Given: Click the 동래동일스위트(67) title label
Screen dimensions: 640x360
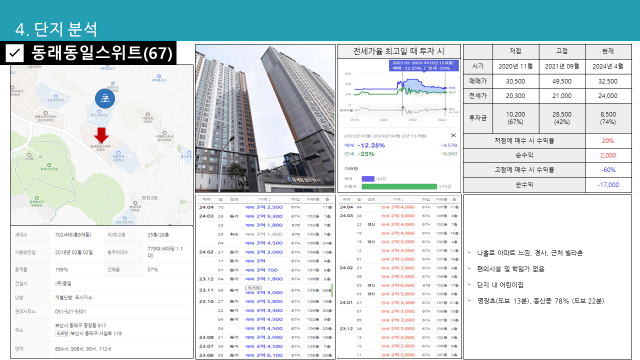Looking at the screenshot, I should pyautogui.click(x=102, y=53).
